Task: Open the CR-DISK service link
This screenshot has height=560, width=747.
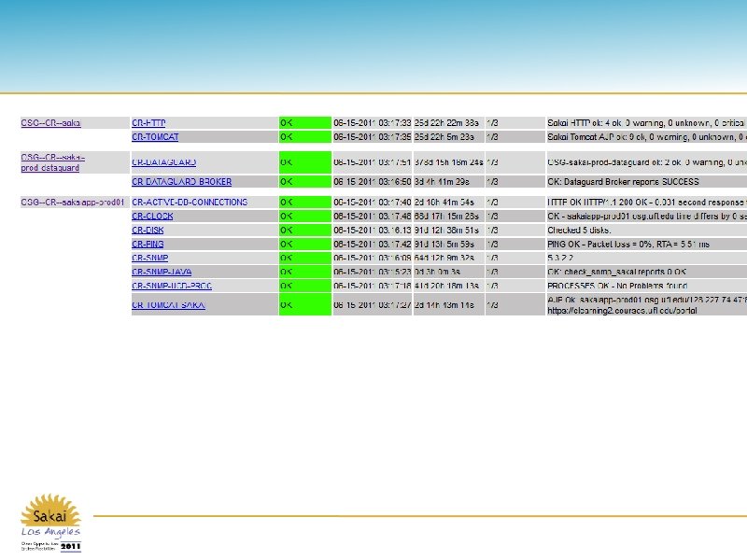Action: (148, 230)
